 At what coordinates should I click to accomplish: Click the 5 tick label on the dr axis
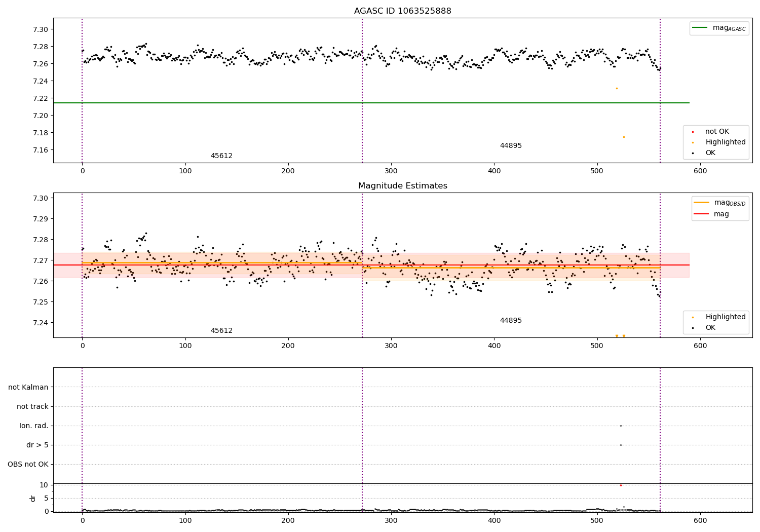click(46, 498)
